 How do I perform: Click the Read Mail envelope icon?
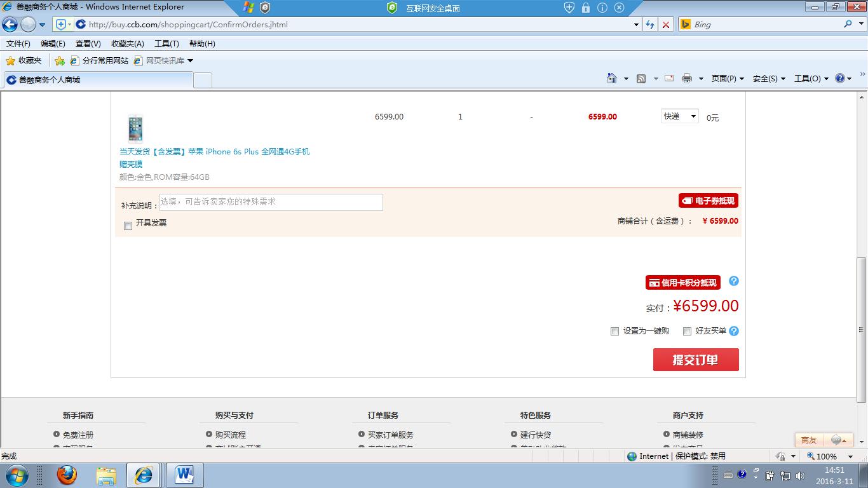point(668,78)
